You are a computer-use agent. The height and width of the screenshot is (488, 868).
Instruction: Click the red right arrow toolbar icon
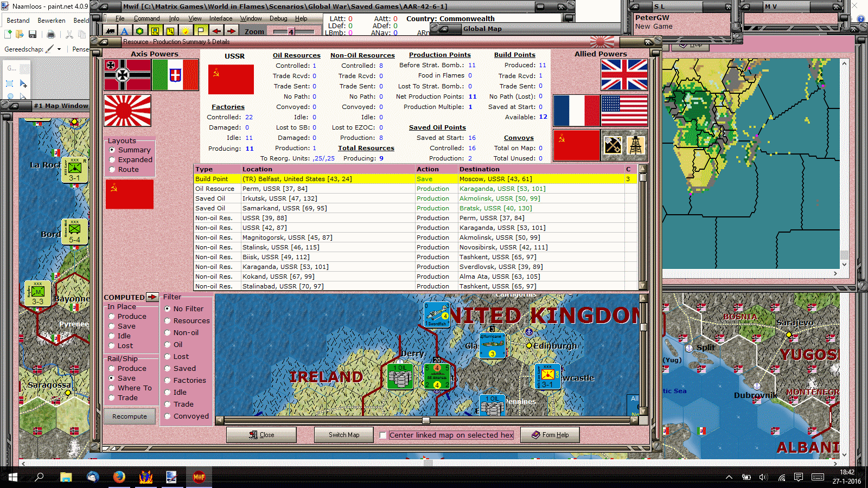click(231, 31)
